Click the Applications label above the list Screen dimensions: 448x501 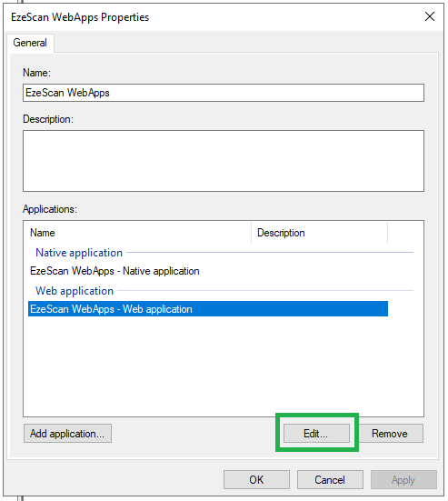pyautogui.click(x=50, y=209)
